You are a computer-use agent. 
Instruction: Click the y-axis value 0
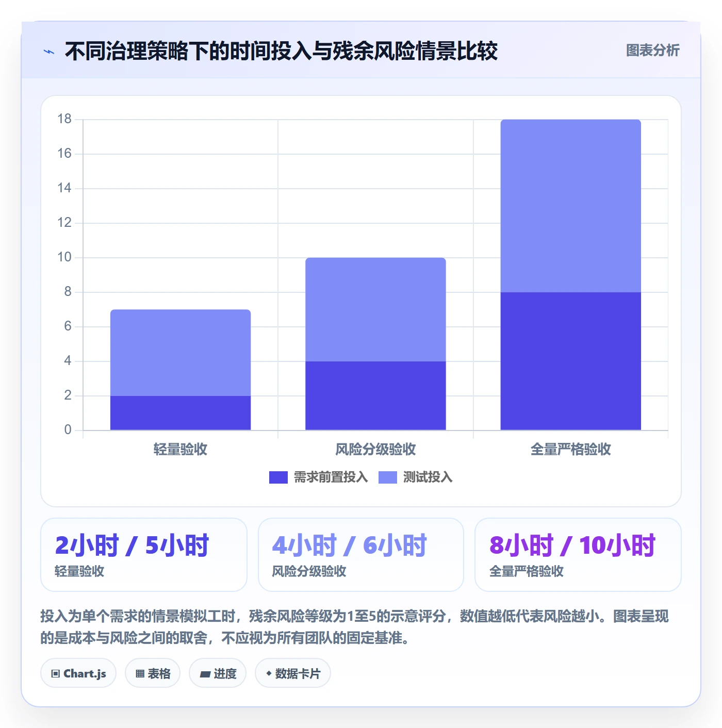(x=68, y=430)
